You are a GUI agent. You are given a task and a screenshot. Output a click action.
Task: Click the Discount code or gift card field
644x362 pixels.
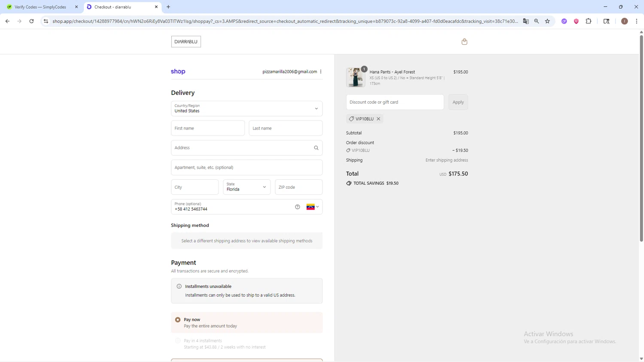pyautogui.click(x=395, y=102)
